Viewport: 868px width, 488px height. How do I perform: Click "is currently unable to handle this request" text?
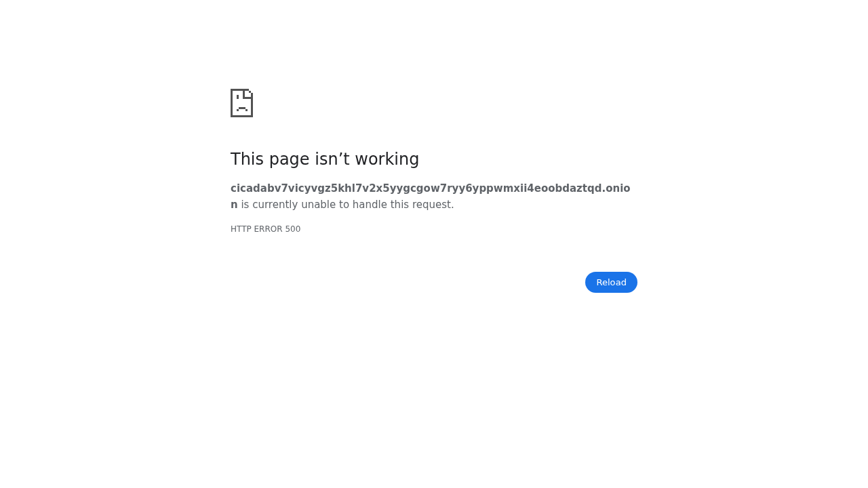[x=347, y=205]
